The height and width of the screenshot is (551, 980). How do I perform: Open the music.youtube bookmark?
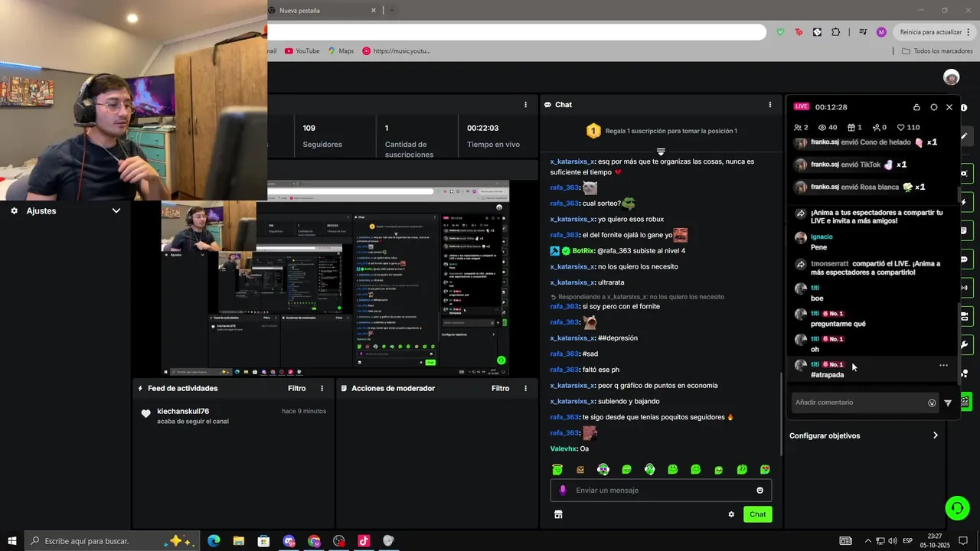[397, 51]
